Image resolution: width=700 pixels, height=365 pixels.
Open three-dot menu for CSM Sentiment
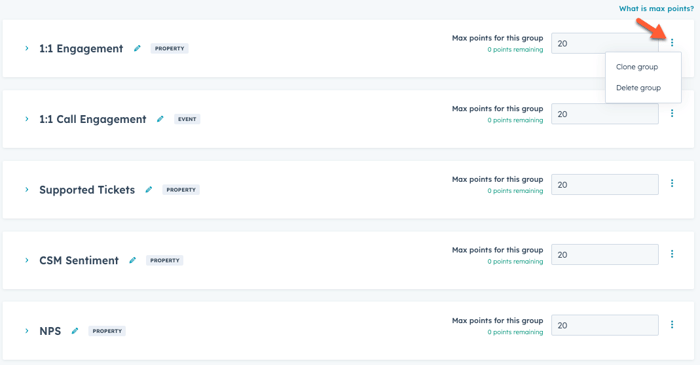(x=672, y=254)
